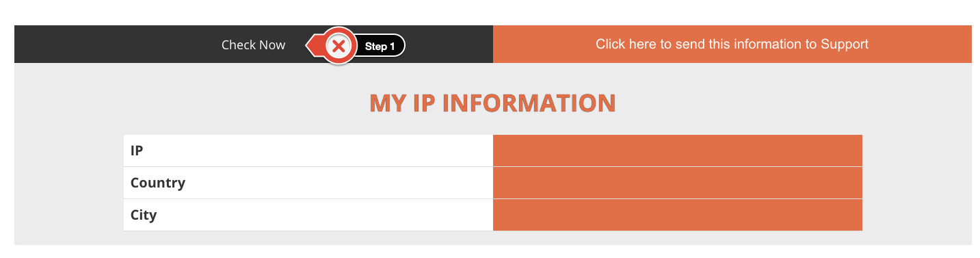Click gray panel left of the IP table
The image size is (980, 258).
click(68, 183)
